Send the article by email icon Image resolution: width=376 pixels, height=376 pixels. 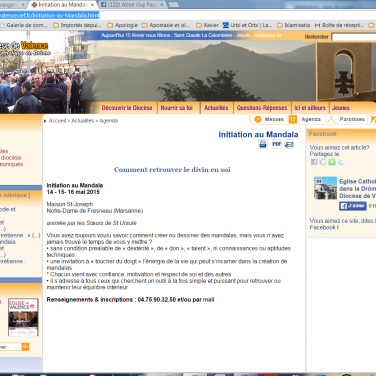tap(289, 144)
